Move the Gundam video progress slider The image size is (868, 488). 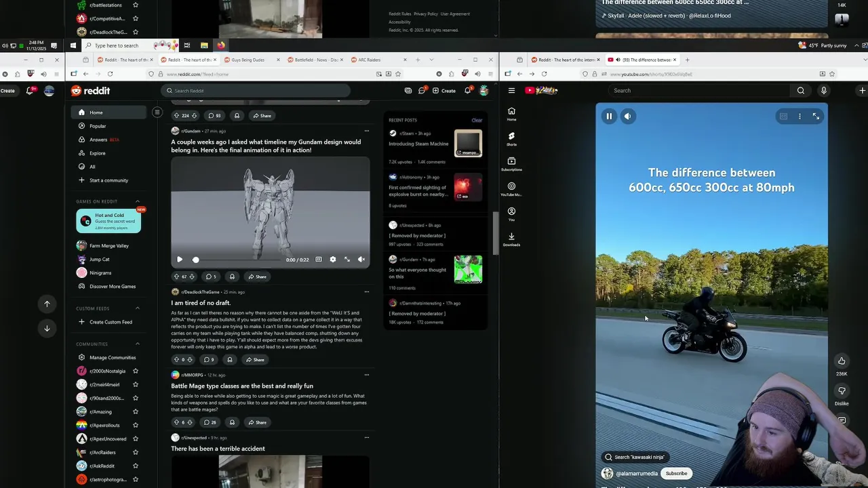point(196,260)
